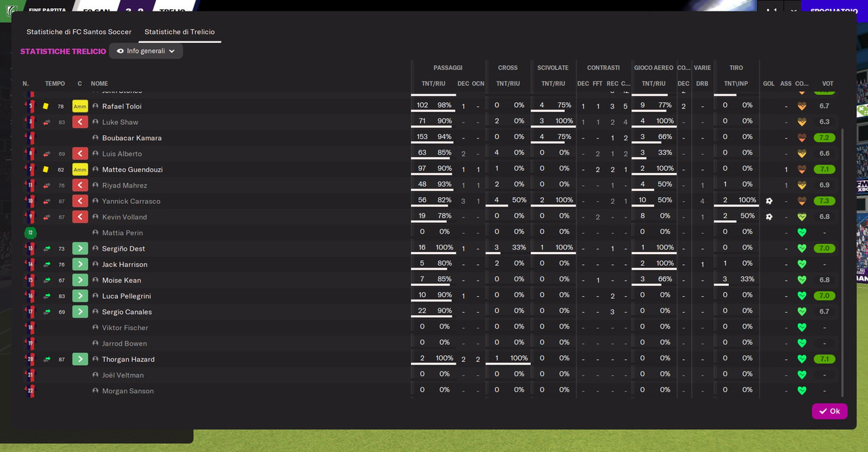Image resolution: width=868 pixels, height=452 pixels.
Task: Click the green substituted-on arrow for Sergiño Dest
Action: (x=80, y=249)
